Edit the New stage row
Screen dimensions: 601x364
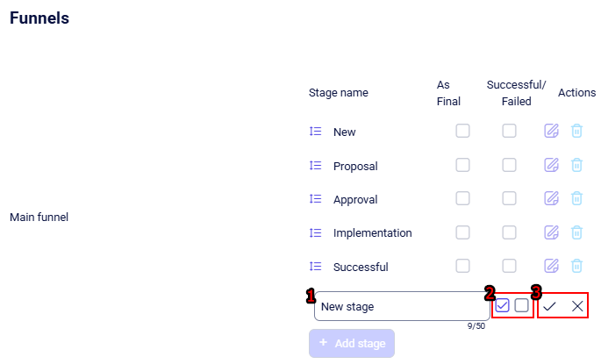551,132
